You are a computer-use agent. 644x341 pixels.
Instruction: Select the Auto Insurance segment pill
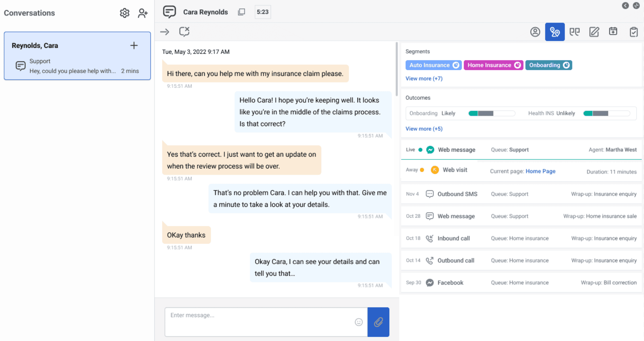[433, 65]
